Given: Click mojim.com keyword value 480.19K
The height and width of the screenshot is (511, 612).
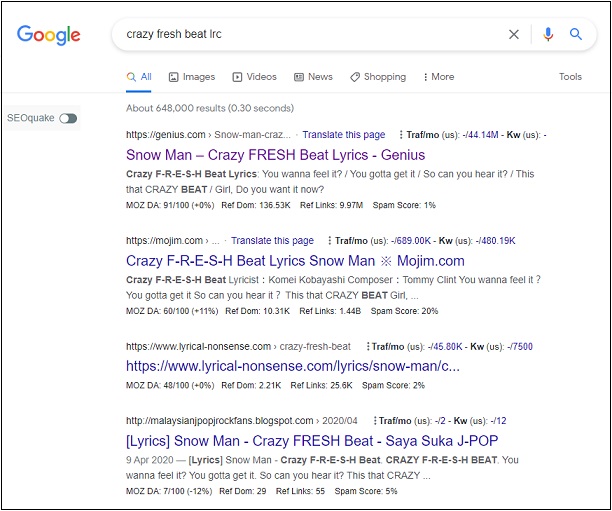Looking at the screenshot, I should (497, 240).
